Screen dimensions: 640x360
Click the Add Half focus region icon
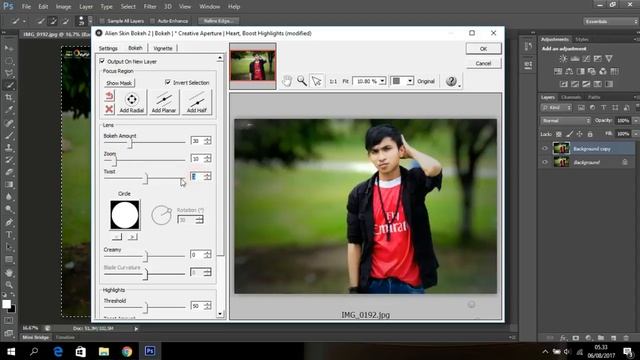point(197,102)
